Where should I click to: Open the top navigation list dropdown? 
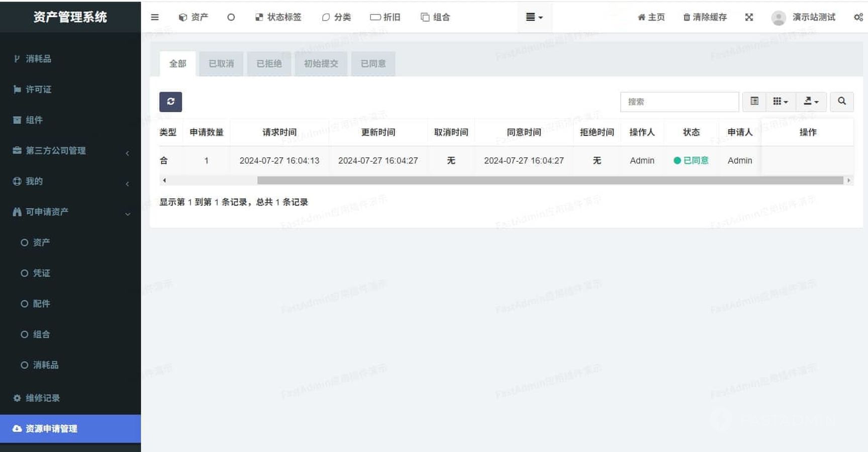[x=534, y=17]
